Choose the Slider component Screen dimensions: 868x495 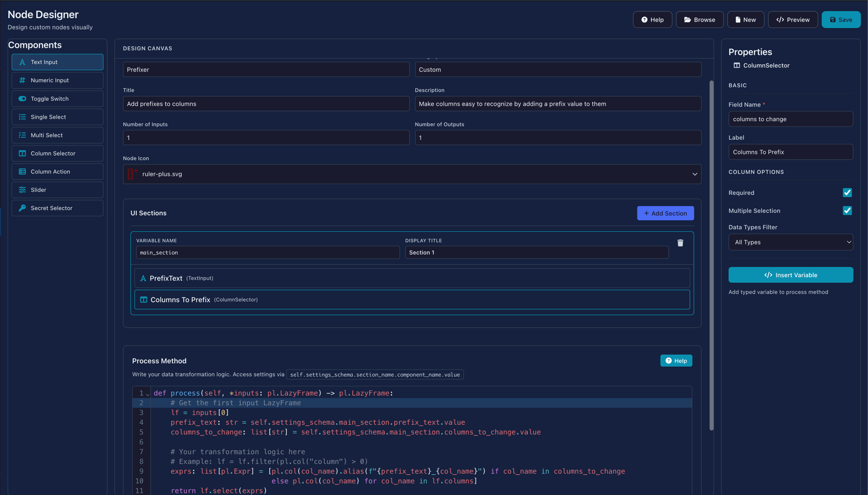click(x=57, y=190)
